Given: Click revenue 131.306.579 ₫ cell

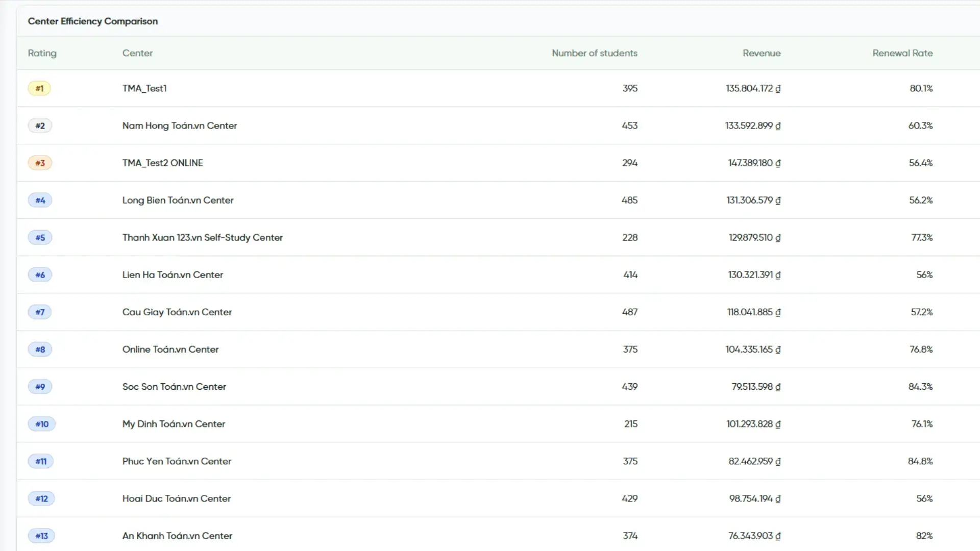Looking at the screenshot, I should tap(753, 200).
